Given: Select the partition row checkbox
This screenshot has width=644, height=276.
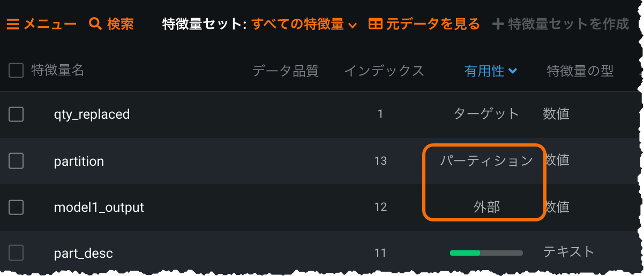Looking at the screenshot, I should [x=16, y=161].
